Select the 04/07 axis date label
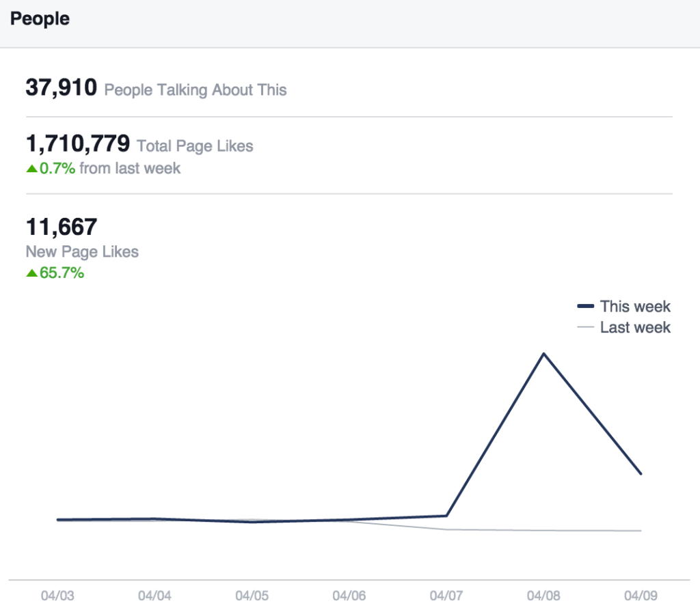Screen dimensions: 700x612 coord(446,596)
